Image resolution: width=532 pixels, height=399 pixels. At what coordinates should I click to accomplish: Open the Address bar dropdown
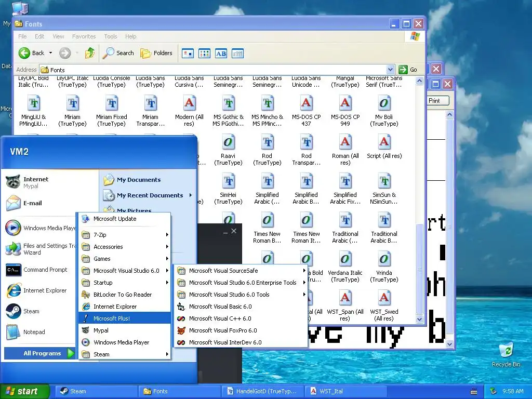(x=390, y=70)
